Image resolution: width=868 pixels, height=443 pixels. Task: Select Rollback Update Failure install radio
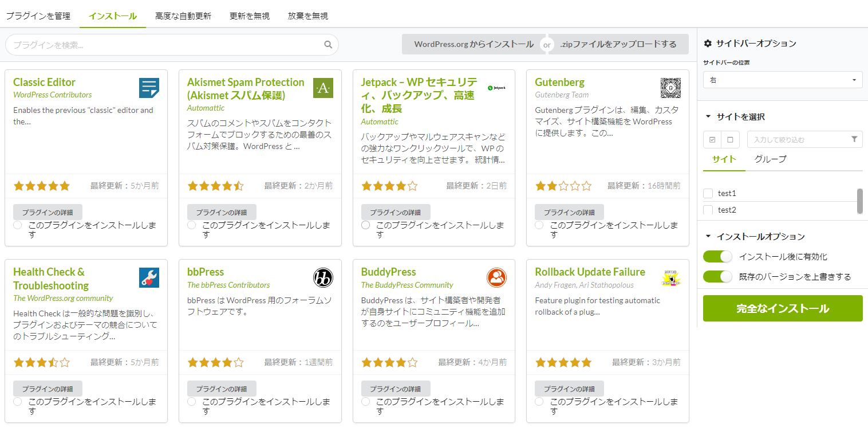(539, 401)
